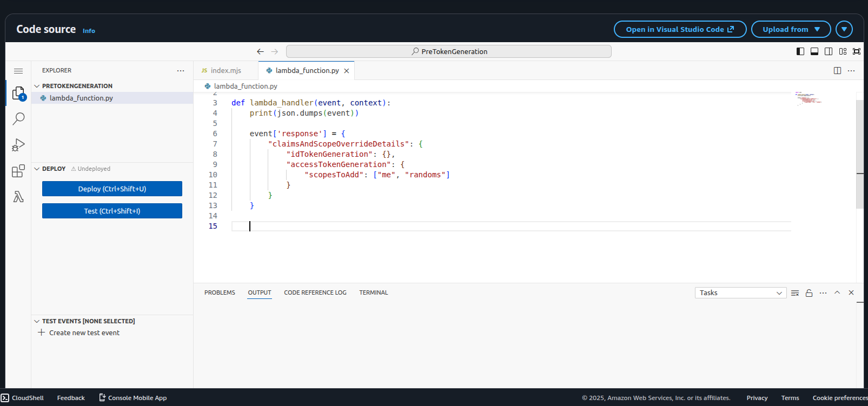Open the Explorer view in activity bar

18,93
